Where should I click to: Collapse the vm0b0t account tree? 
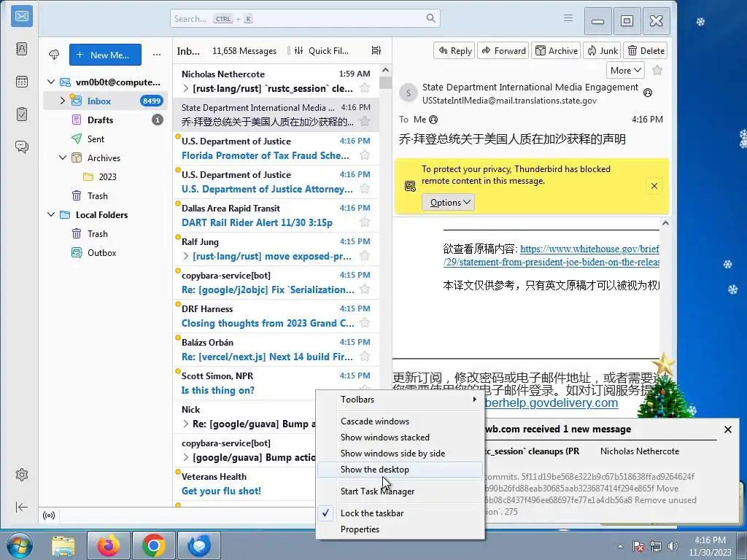pos(51,82)
